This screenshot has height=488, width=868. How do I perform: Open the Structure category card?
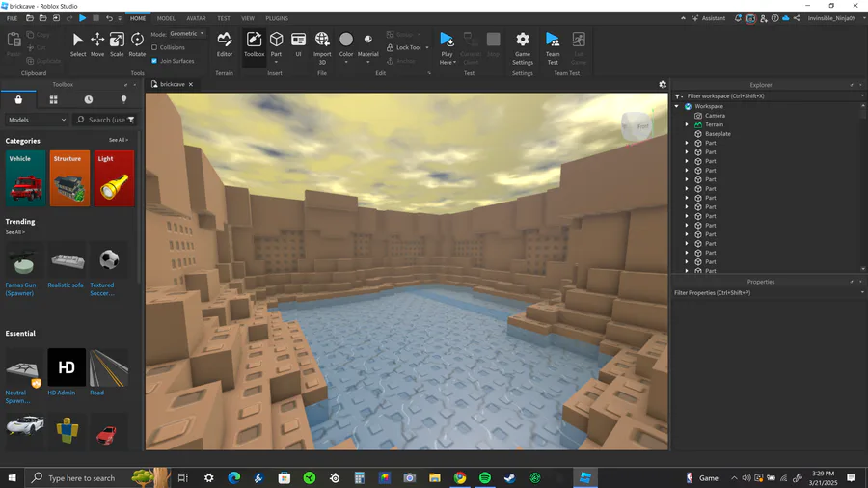point(69,178)
